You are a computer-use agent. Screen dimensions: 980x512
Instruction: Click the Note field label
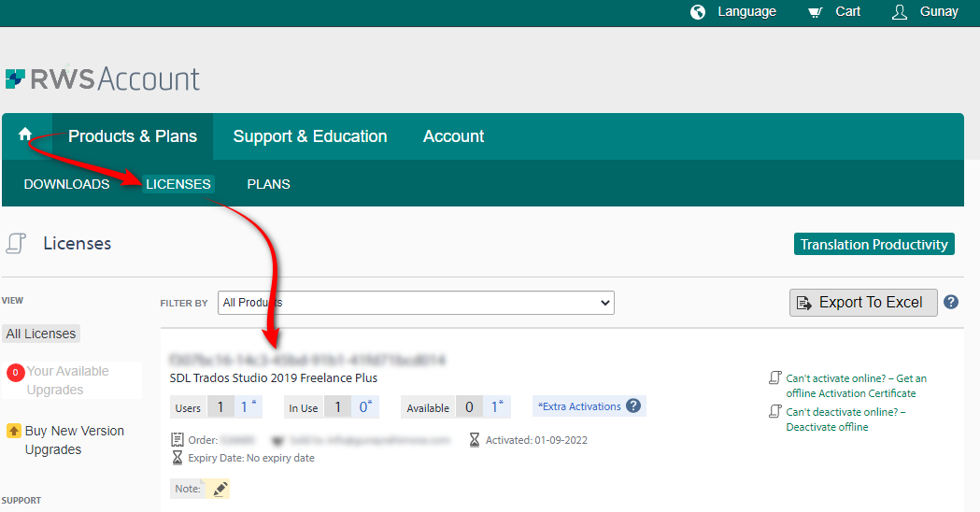click(188, 489)
